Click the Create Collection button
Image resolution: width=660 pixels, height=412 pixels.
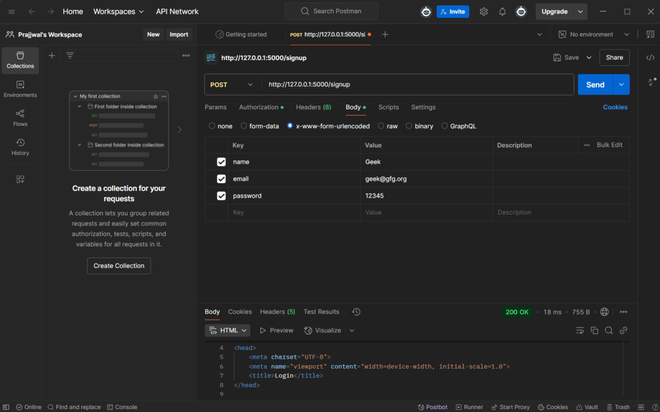coord(118,266)
